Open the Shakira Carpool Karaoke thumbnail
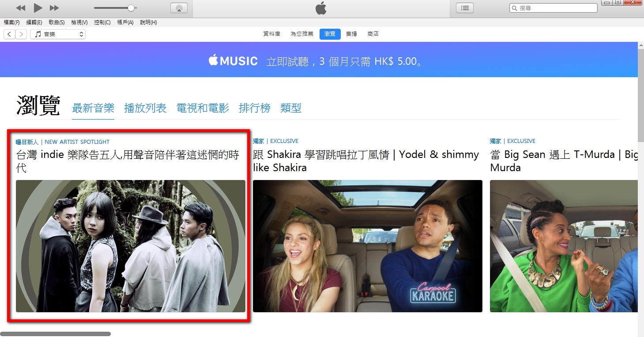644x337 pixels. [367, 246]
